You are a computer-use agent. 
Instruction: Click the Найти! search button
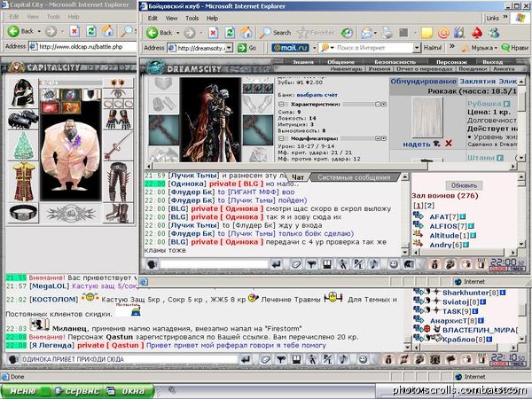433,48
